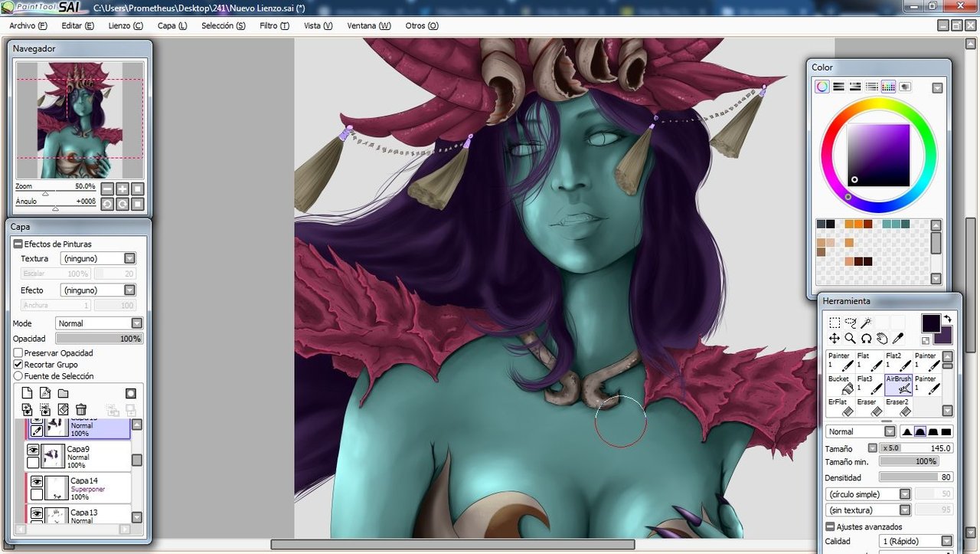Rotate canvas counterclockwise in Navigator
The image size is (980, 554).
point(107,204)
